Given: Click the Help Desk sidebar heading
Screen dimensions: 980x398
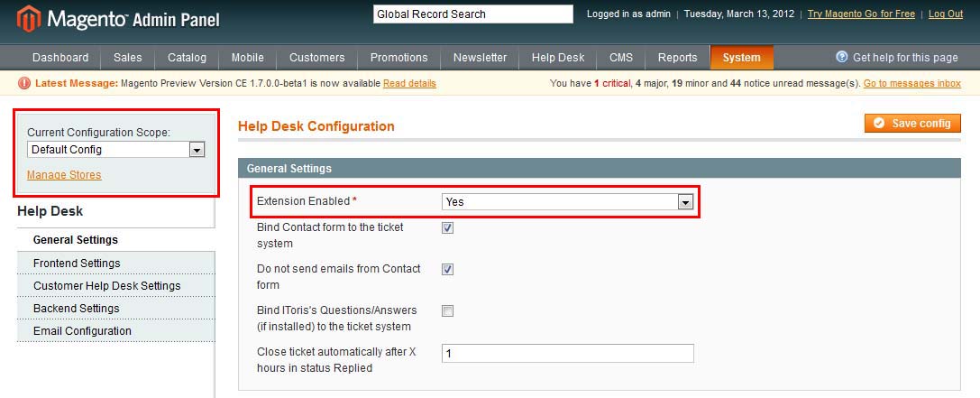Looking at the screenshot, I should (50, 211).
